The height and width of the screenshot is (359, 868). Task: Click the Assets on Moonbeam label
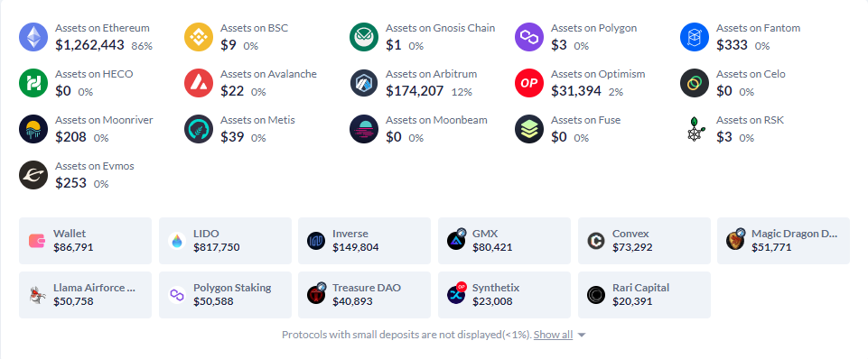pos(436,120)
